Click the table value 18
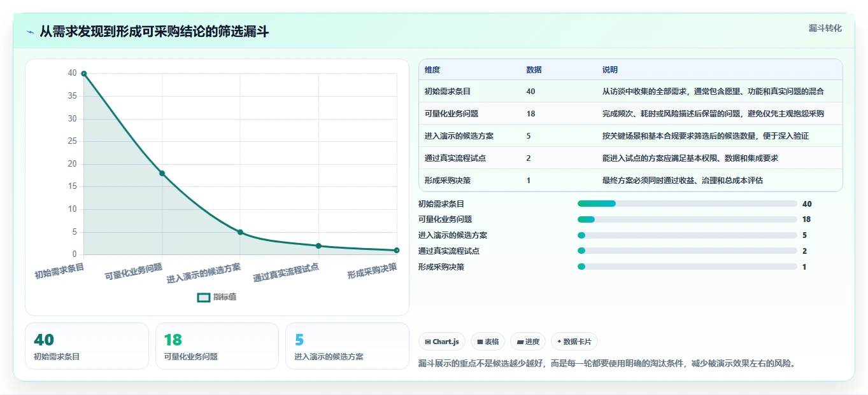 (x=531, y=114)
